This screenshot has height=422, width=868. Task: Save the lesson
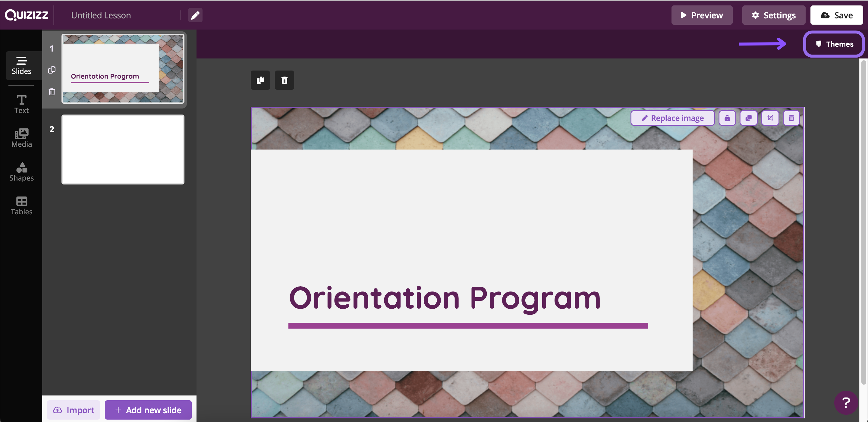pyautogui.click(x=836, y=15)
